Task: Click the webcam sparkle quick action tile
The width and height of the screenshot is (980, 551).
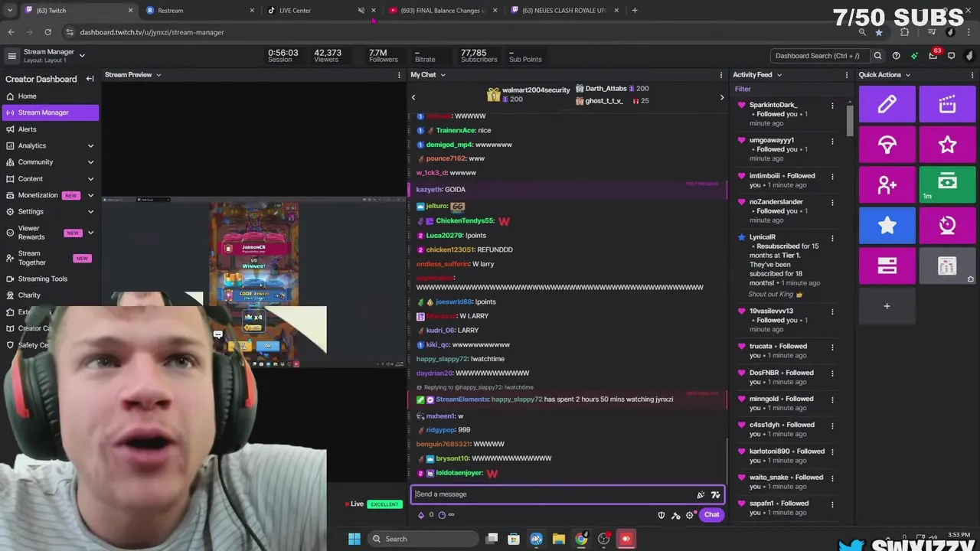Action: (947, 225)
